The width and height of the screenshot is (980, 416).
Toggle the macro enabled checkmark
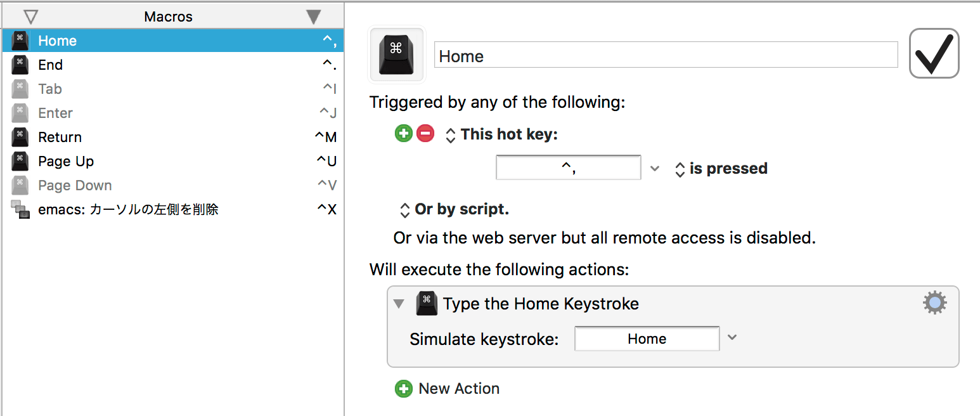[x=934, y=53]
